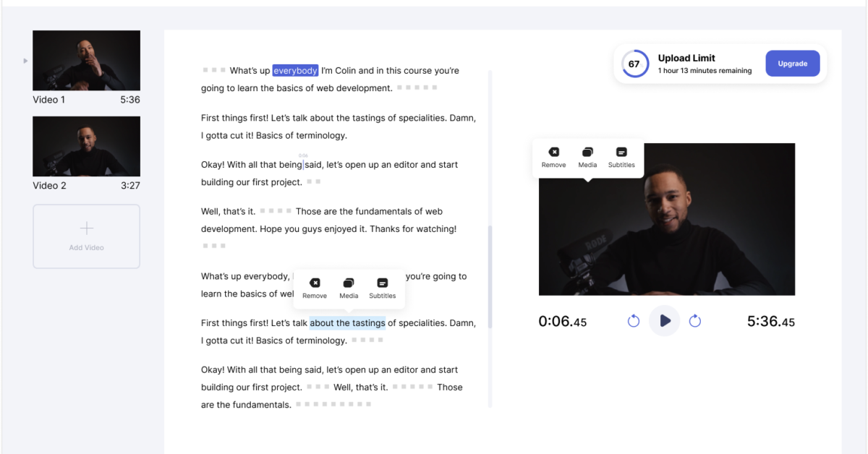Click the pause dots after Thanks for watching
The width and height of the screenshot is (868, 454).
pyautogui.click(x=214, y=245)
